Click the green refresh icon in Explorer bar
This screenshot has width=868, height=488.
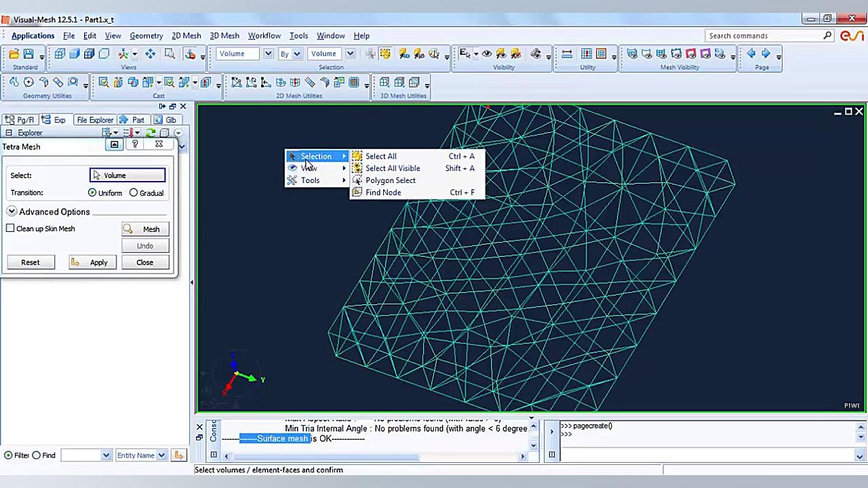[151, 133]
